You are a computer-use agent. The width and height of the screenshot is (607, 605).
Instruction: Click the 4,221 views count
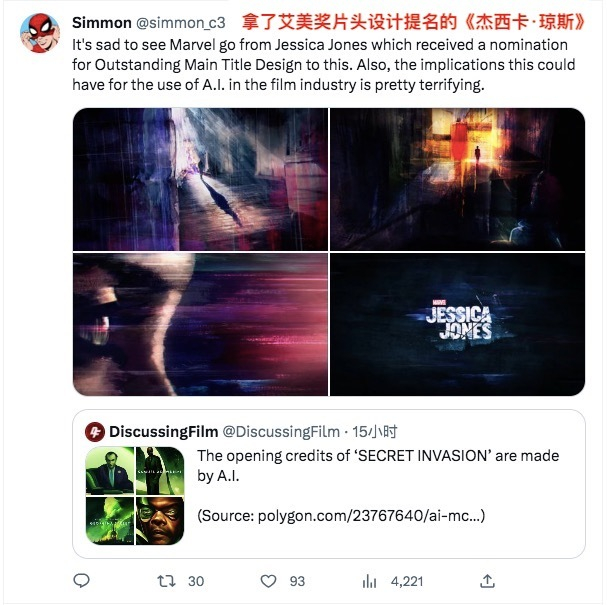[407, 581]
